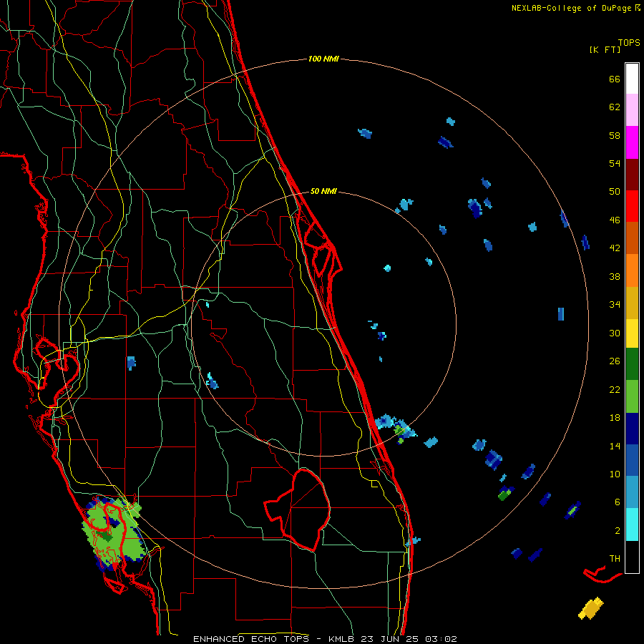Screen dimensions: 644x644
Task: Click the "23 JUN 25" date text
Action: click(x=391, y=639)
